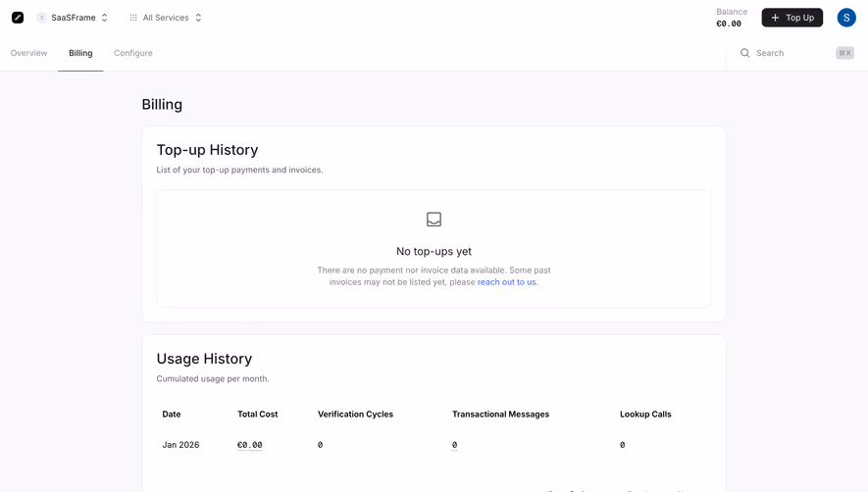Click the Jan 2026 date cell
The image size is (868, 492).
pyautogui.click(x=180, y=445)
